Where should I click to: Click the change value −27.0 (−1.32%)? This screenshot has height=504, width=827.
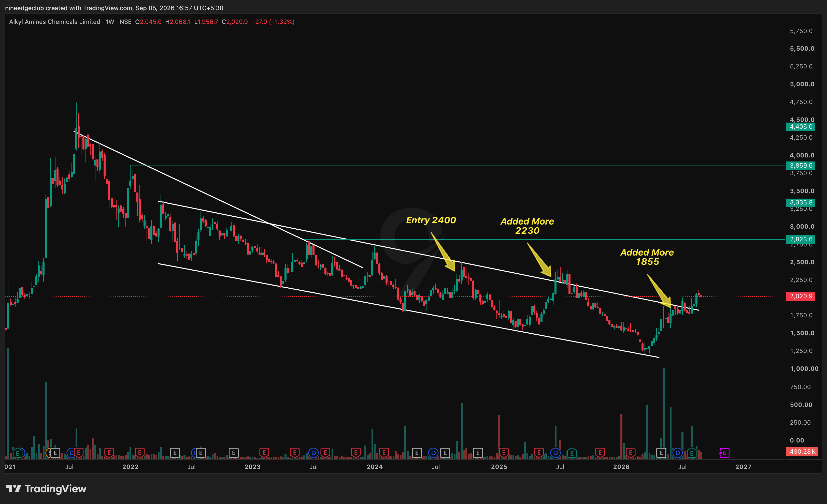[273, 22]
